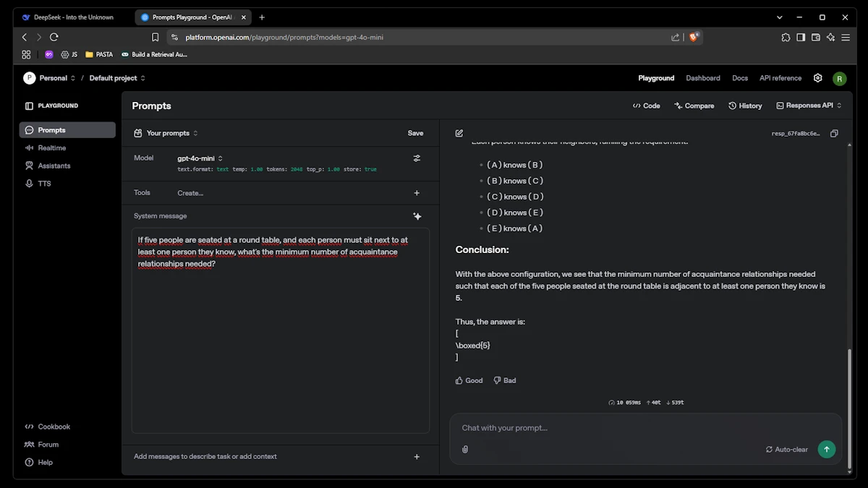Rate the response as Bad
Viewport: 868px width, 488px height.
click(505, 380)
